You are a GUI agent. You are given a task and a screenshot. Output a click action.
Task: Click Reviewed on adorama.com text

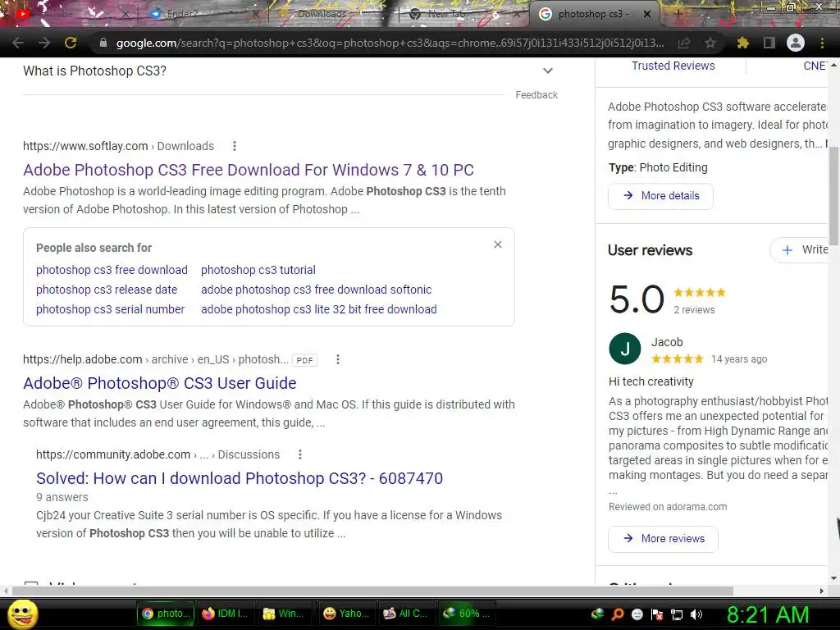pyautogui.click(x=668, y=507)
